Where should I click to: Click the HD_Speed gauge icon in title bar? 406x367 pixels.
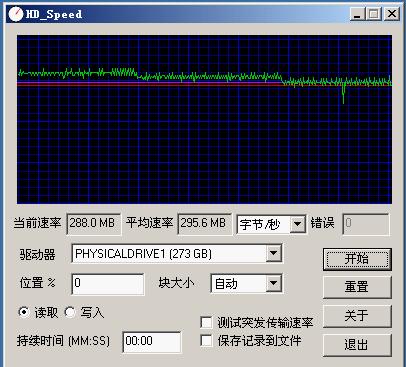(15, 14)
